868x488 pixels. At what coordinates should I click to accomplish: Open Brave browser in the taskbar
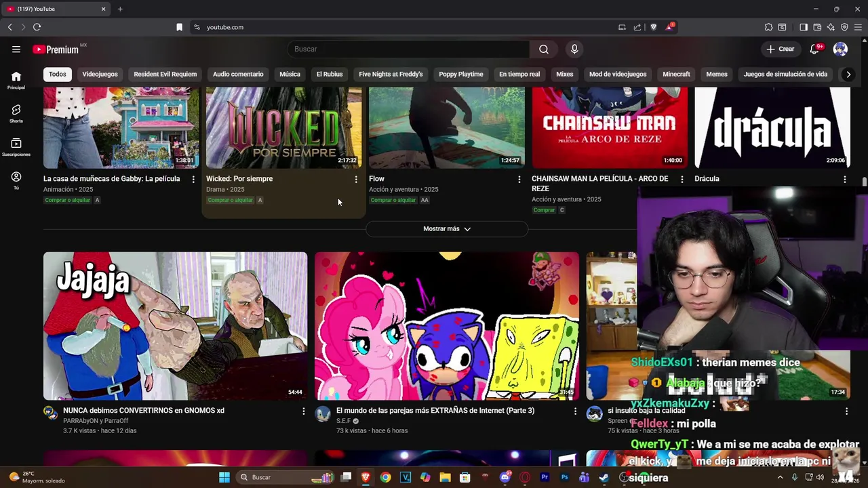pyautogui.click(x=366, y=477)
